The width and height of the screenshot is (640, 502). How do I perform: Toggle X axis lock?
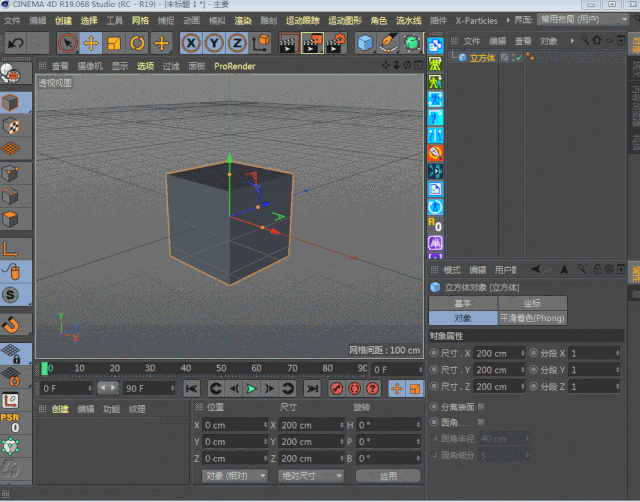point(191,43)
